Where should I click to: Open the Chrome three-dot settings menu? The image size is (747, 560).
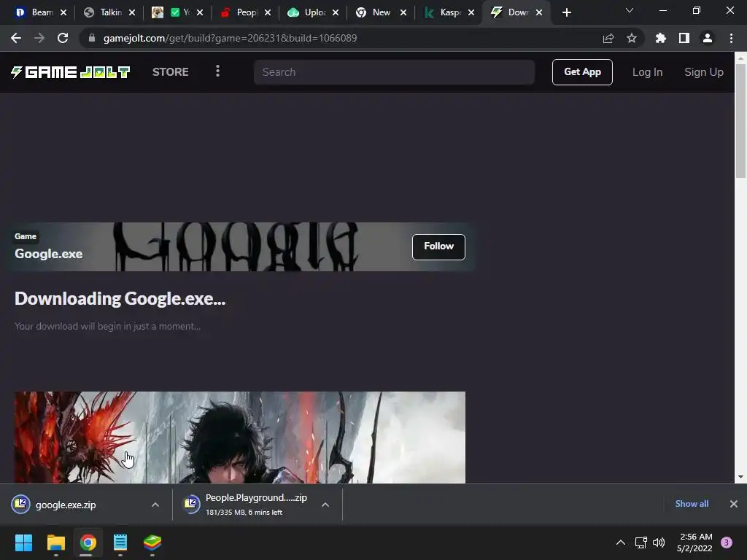click(731, 38)
